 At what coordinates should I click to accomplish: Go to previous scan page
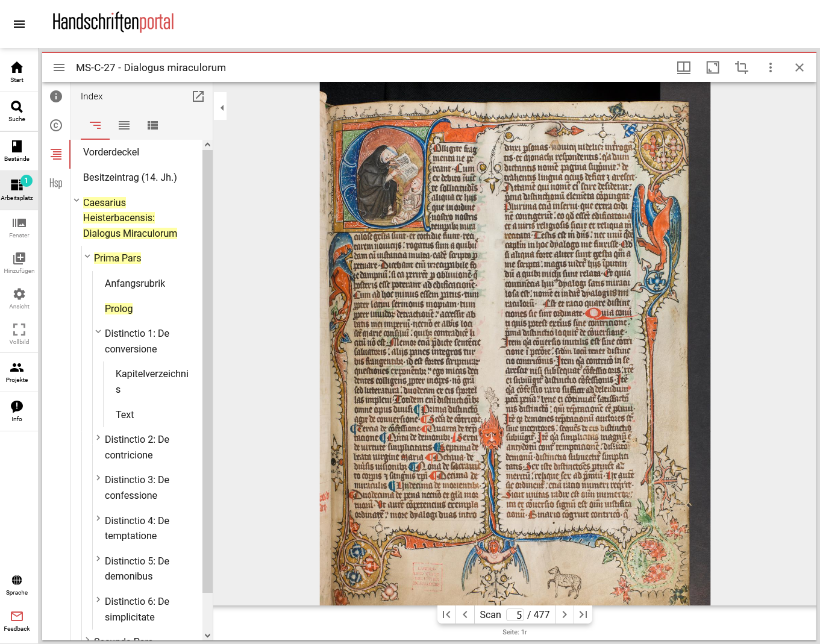465,614
